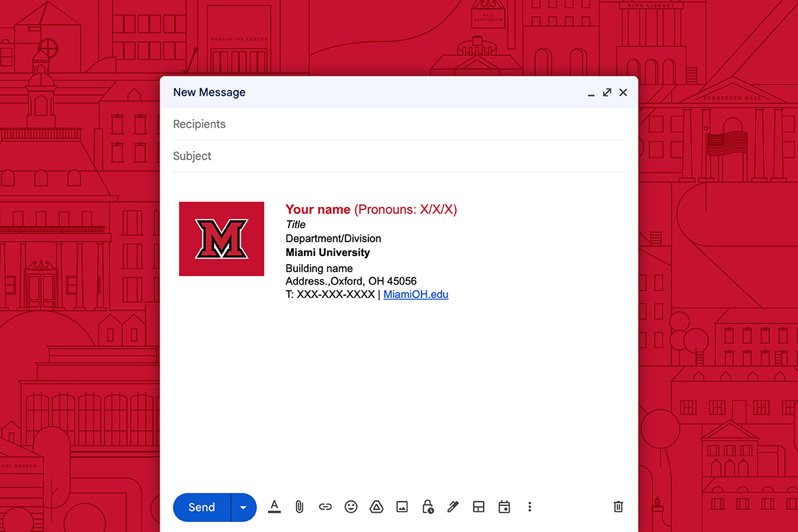Attach files with the paperclip icon
This screenshot has height=532, width=798.
click(x=299, y=507)
